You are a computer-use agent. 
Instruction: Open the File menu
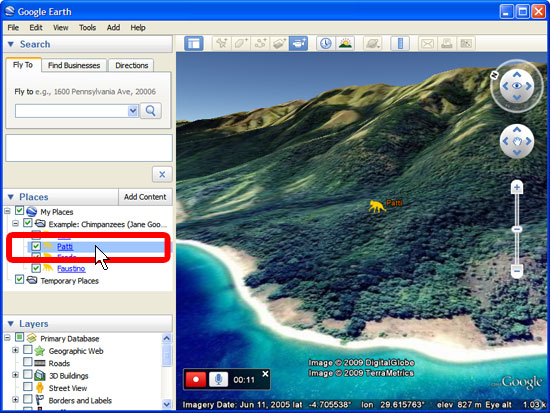tap(13, 27)
